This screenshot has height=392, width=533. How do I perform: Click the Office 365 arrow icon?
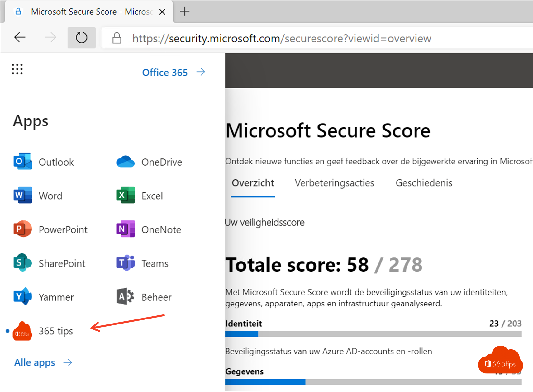201,72
